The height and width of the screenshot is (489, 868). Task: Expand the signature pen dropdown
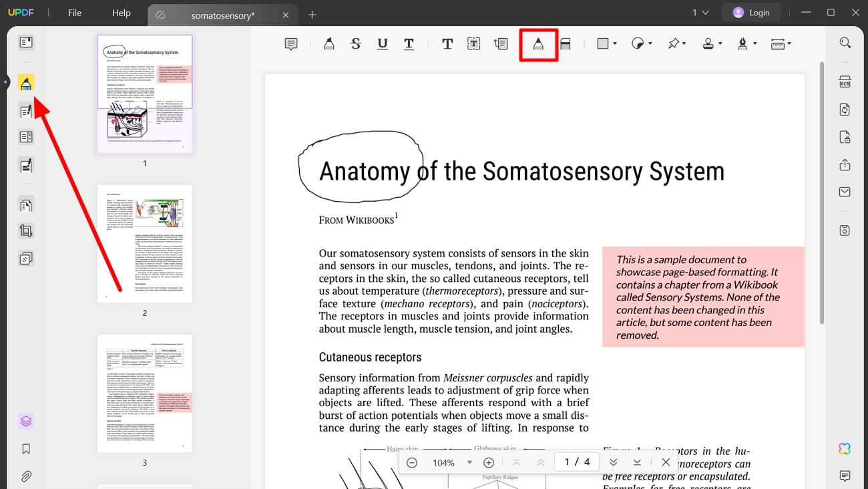(754, 44)
